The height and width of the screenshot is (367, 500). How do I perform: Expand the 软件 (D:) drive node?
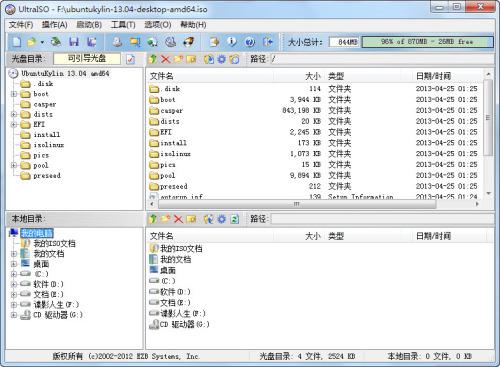pos(14,284)
